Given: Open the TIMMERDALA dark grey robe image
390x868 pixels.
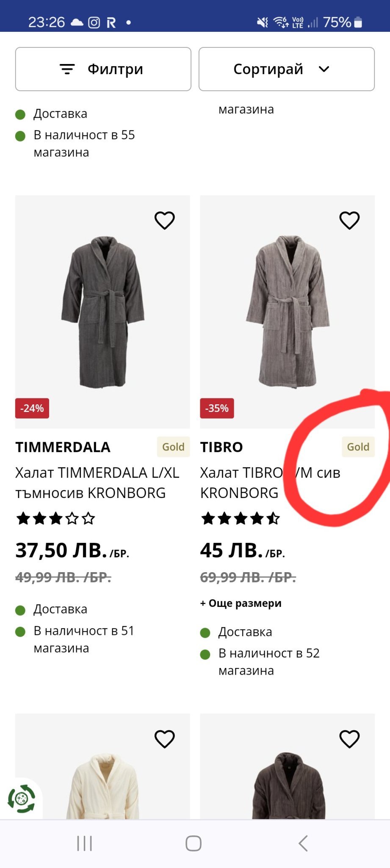Looking at the screenshot, I should pyautogui.click(x=102, y=312).
